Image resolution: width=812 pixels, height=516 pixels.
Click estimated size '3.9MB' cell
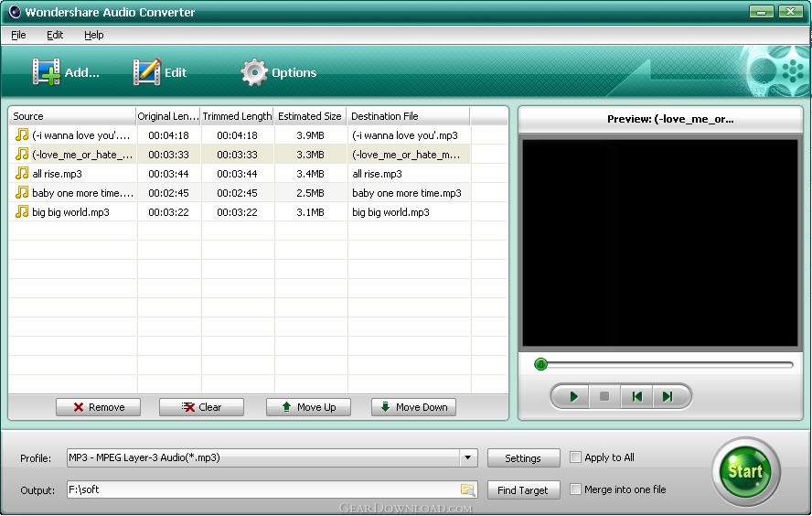click(x=310, y=135)
